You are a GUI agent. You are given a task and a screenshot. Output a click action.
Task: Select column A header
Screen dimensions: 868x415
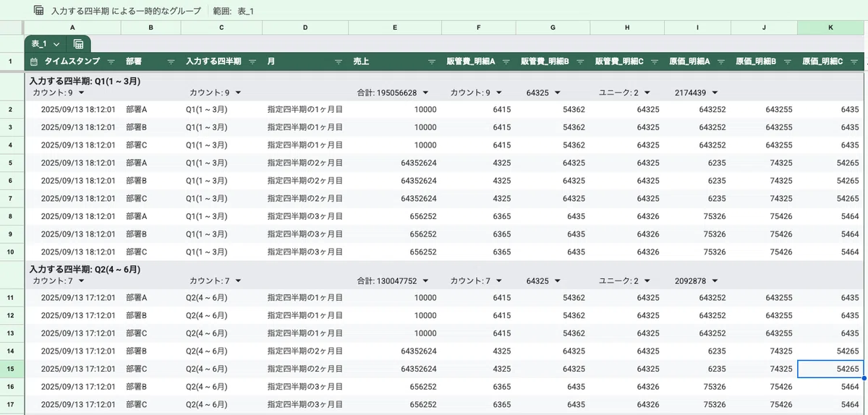[72, 27]
